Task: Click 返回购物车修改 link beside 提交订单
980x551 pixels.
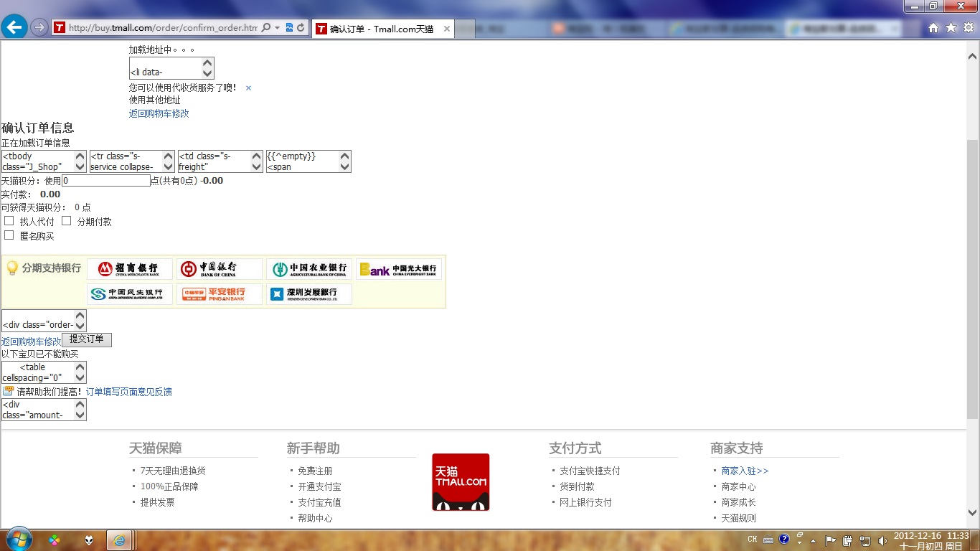Action: (32, 342)
